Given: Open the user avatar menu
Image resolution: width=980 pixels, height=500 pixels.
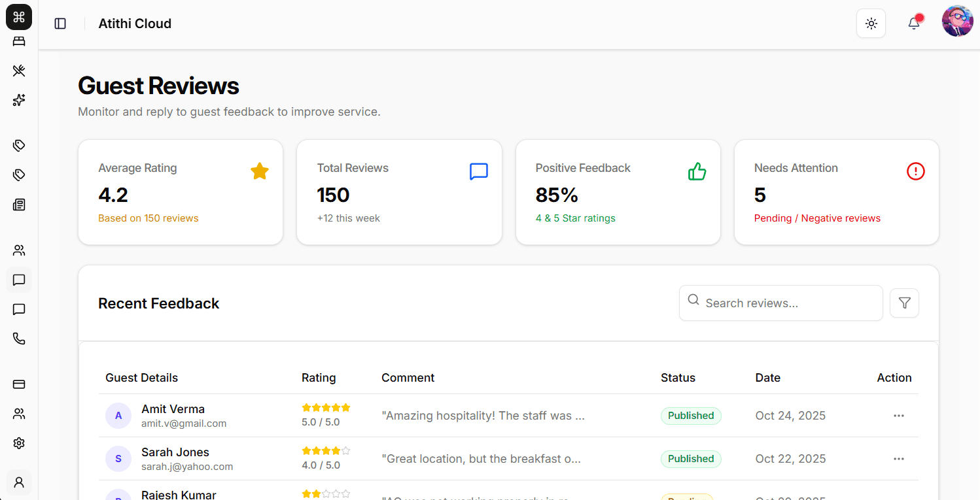Looking at the screenshot, I should click(x=957, y=22).
